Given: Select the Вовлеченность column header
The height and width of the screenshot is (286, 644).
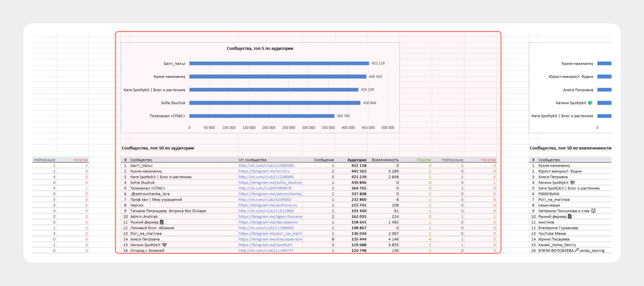Looking at the screenshot, I should tap(385, 160).
